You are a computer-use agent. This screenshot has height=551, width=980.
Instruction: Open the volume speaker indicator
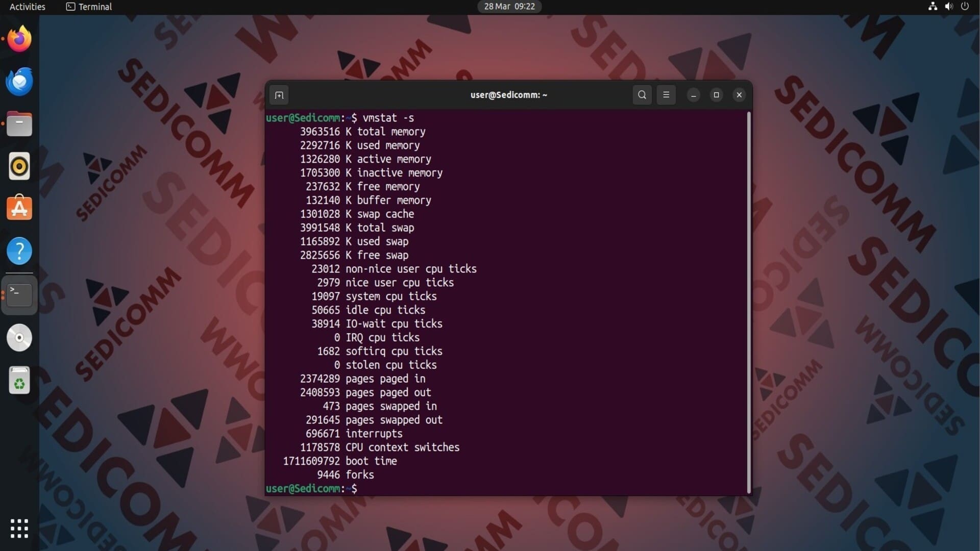[x=949, y=7]
